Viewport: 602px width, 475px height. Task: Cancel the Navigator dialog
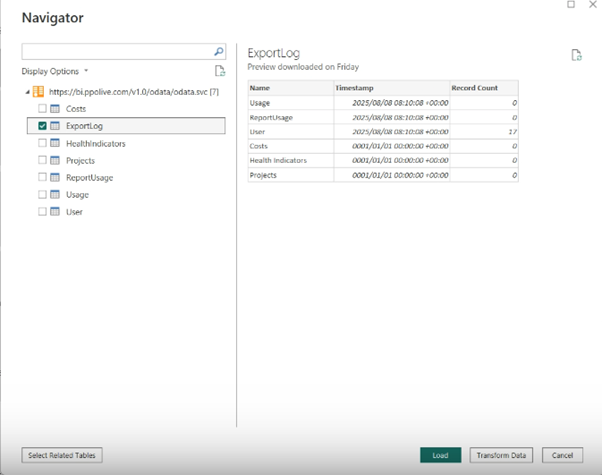click(562, 455)
